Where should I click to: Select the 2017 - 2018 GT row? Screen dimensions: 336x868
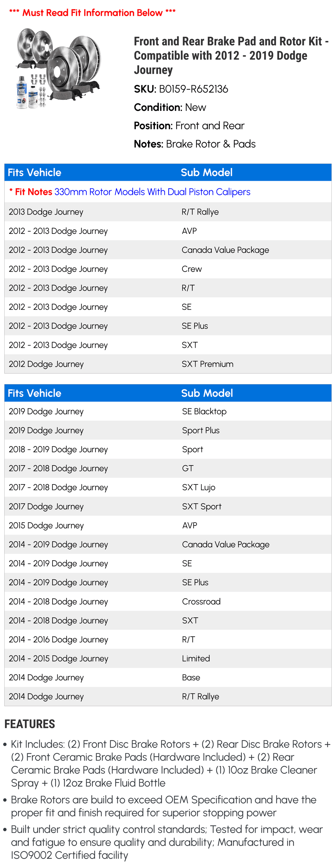(x=168, y=468)
